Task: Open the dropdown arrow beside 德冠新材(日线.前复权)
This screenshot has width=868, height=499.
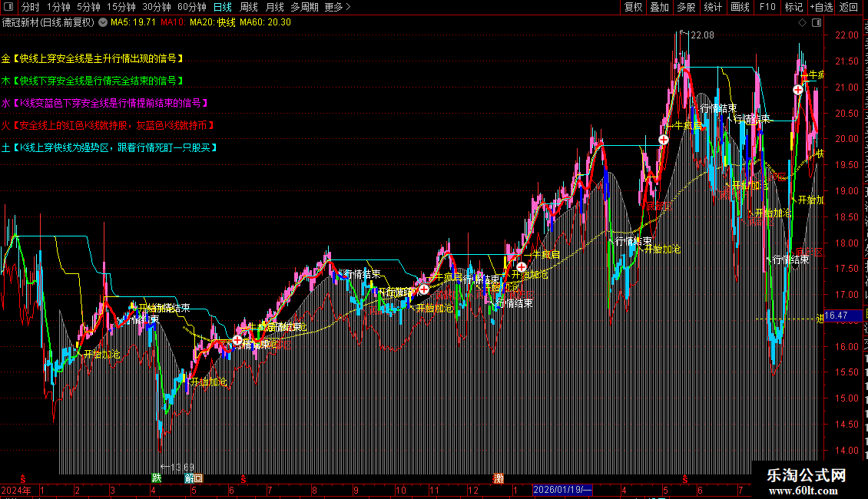Action: click(103, 23)
